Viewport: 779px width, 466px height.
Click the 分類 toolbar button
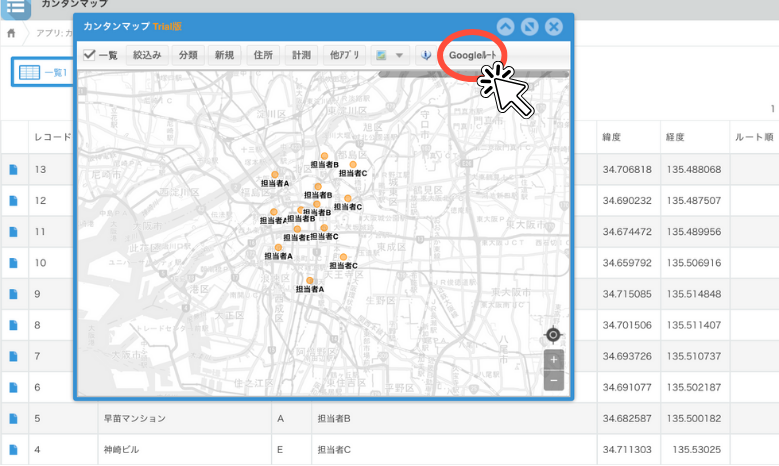click(188, 55)
